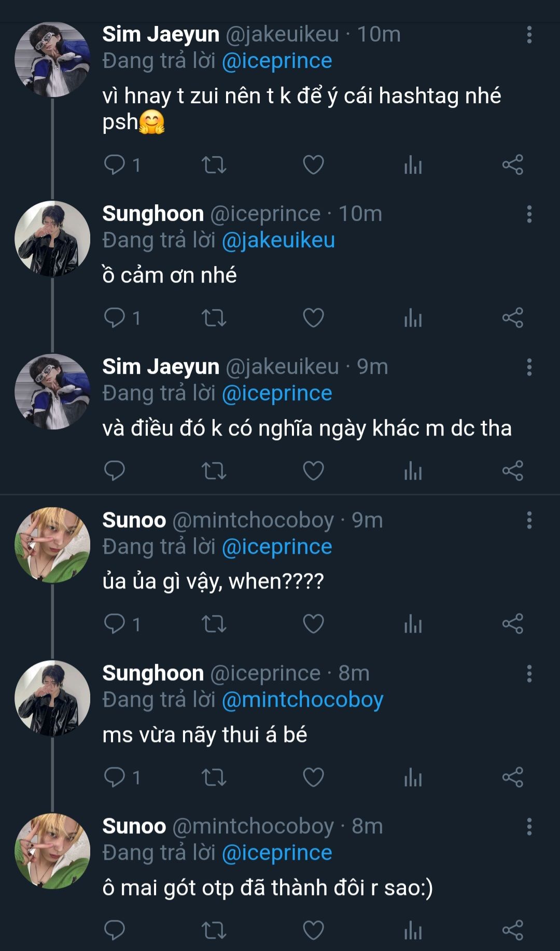
Task: Reply to Sunoo's "when????" tweet
Action: 115,624
